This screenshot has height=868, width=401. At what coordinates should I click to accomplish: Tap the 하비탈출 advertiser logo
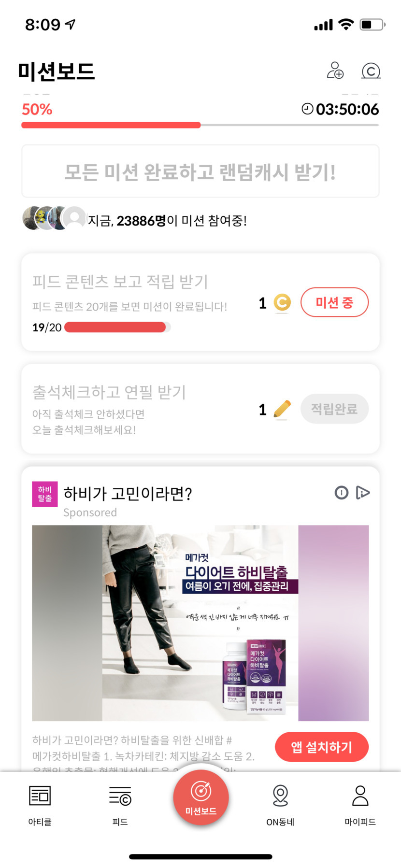44,494
